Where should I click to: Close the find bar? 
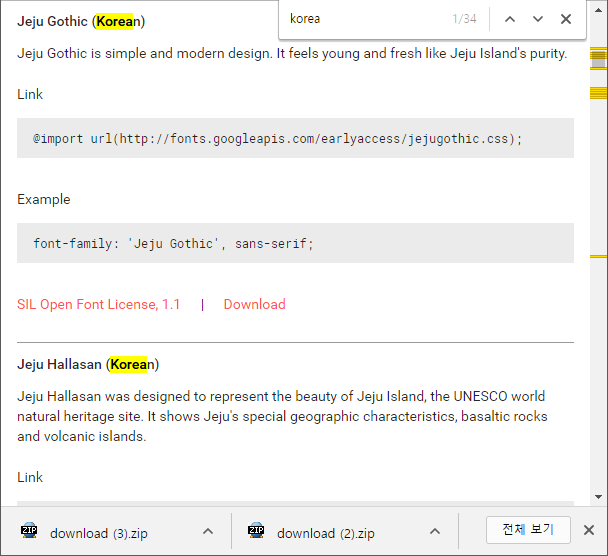coord(566,19)
